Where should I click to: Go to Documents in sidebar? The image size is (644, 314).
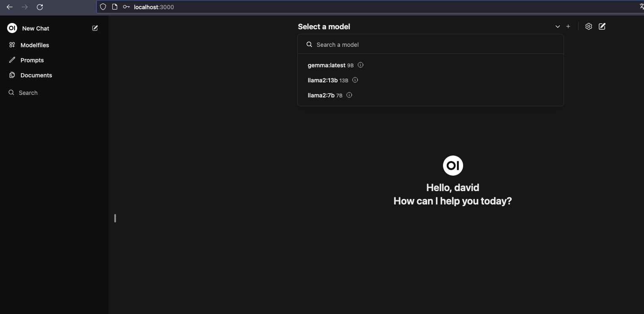pos(36,75)
